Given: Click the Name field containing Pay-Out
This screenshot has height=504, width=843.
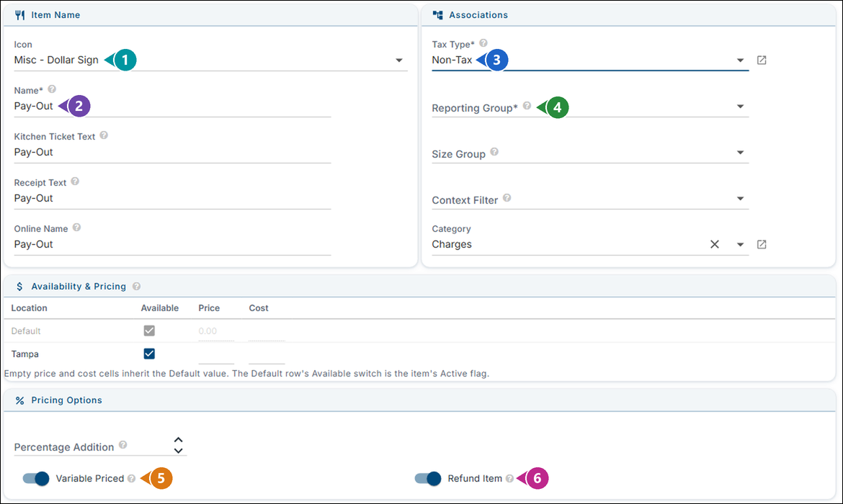Looking at the screenshot, I should (x=172, y=106).
